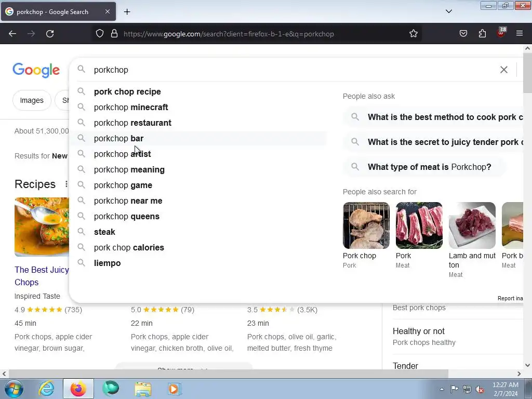532x399 pixels.
Task: Click the Firefox taskbar icon
Action: point(78,389)
